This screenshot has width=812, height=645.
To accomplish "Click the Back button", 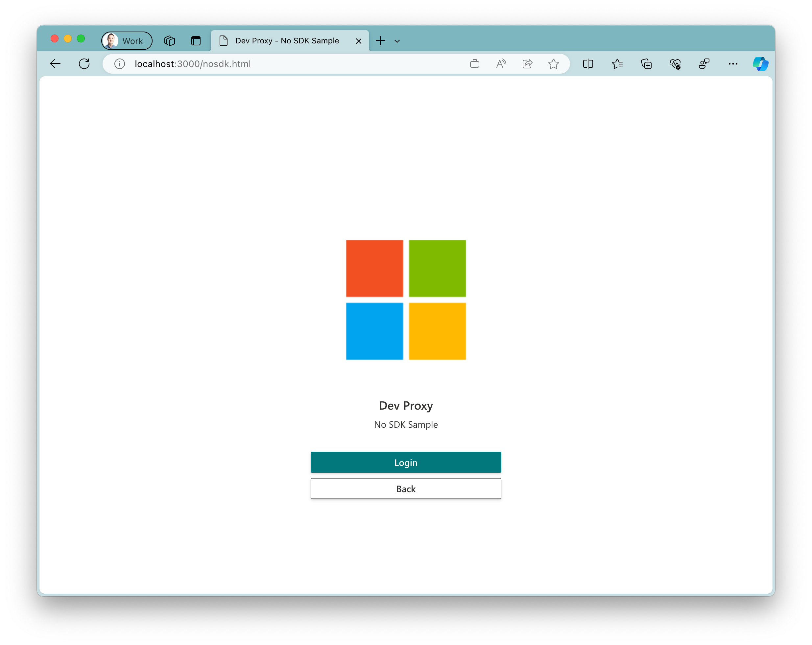I will (405, 488).
